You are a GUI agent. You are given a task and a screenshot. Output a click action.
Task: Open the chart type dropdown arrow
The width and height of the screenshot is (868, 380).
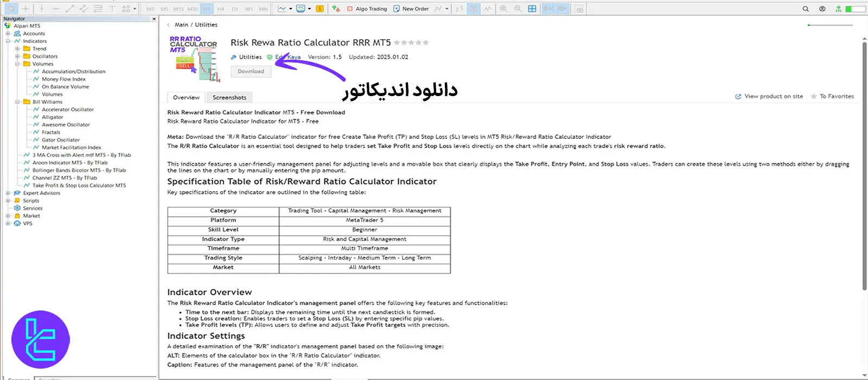point(291,9)
